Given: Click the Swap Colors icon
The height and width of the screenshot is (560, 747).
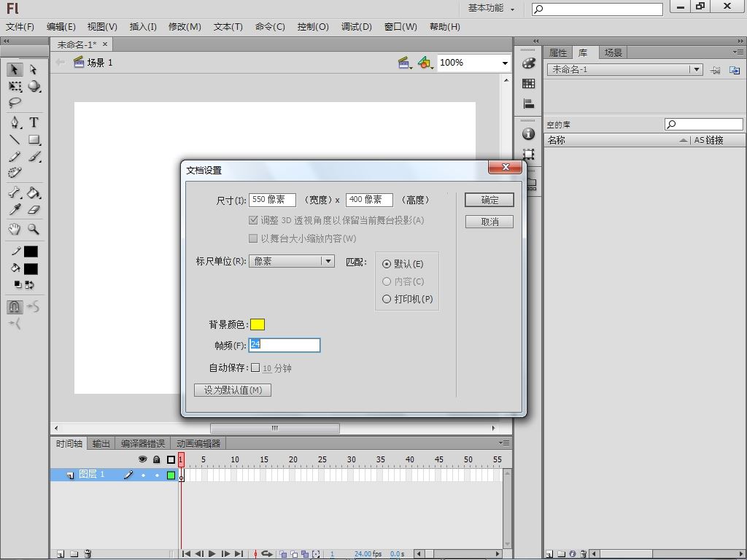Looking at the screenshot, I should coord(29,285).
